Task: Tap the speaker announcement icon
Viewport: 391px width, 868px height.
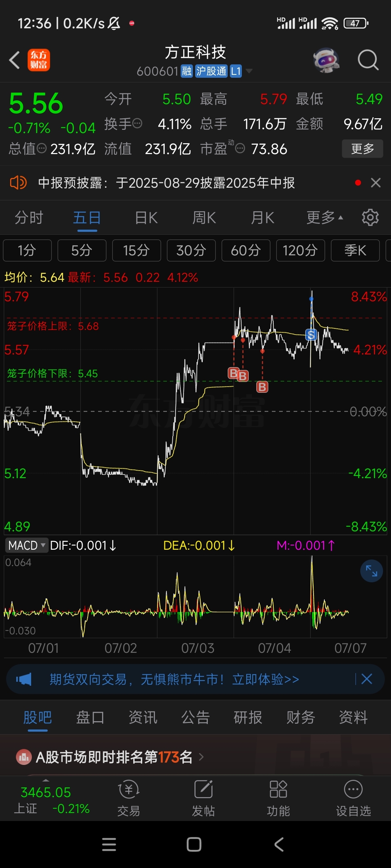Action: [x=18, y=183]
